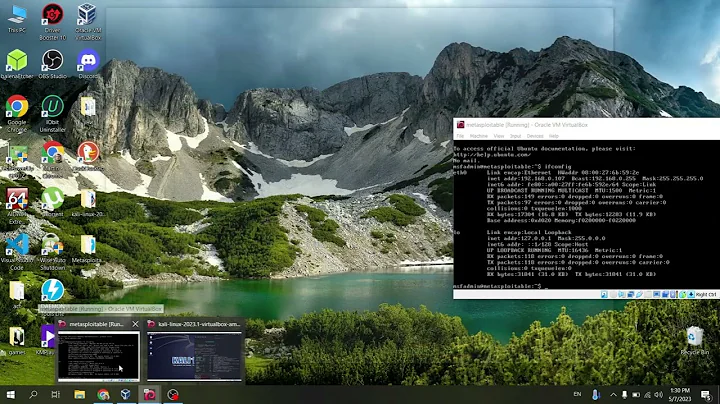Launch Driver Booster 10 shortcut
Screen dimensions: 720x404
tap(52, 22)
